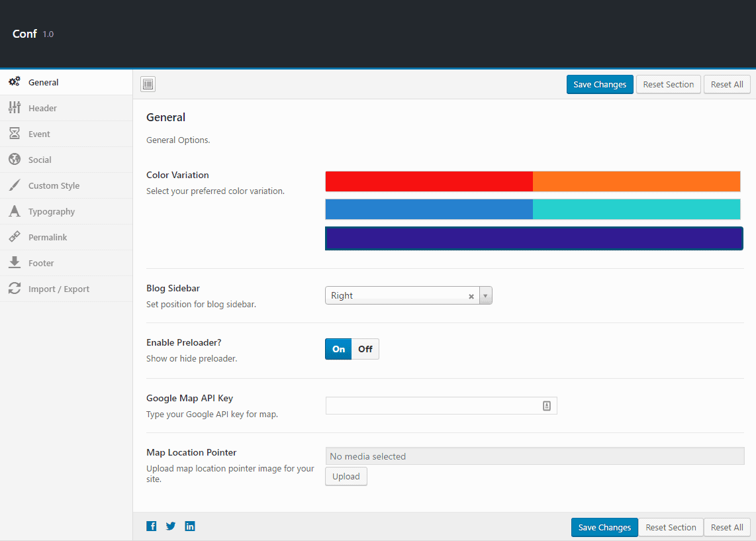The width and height of the screenshot is (756, 541).
Task: Select the red and orange color variation
Action: click(x=532, y=181)
